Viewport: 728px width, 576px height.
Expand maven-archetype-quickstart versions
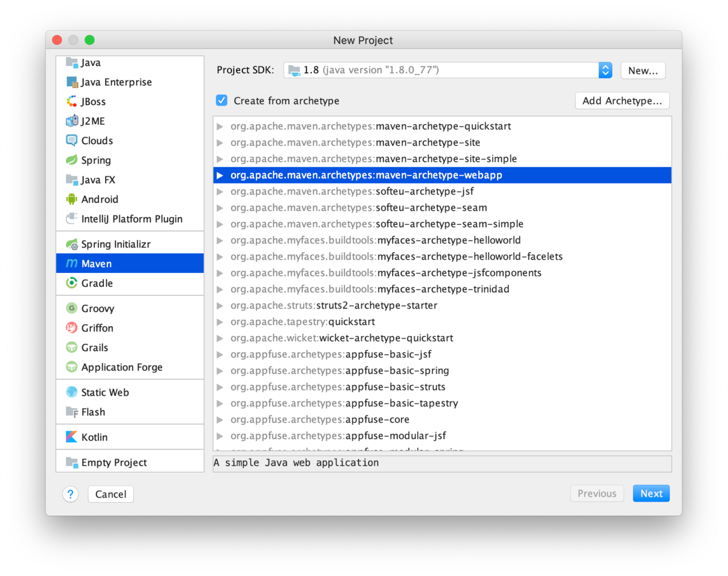(220, 127)
